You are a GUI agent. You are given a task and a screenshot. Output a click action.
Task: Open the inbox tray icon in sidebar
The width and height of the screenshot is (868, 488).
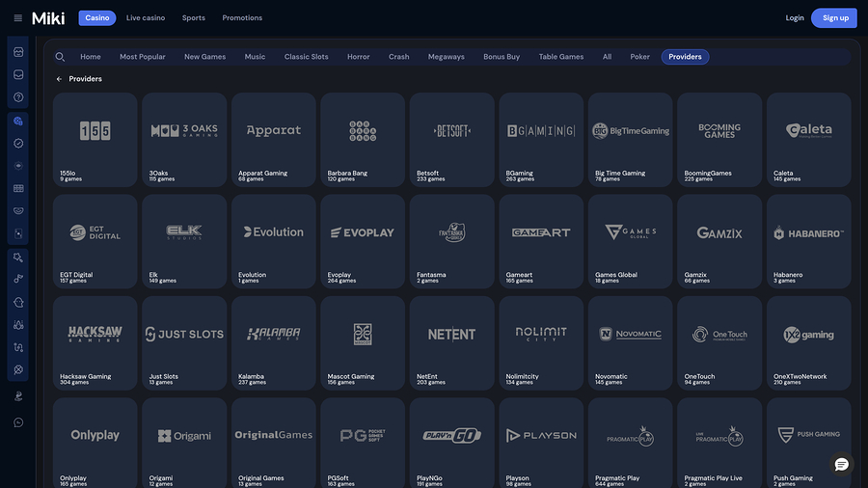click(18, 74)
